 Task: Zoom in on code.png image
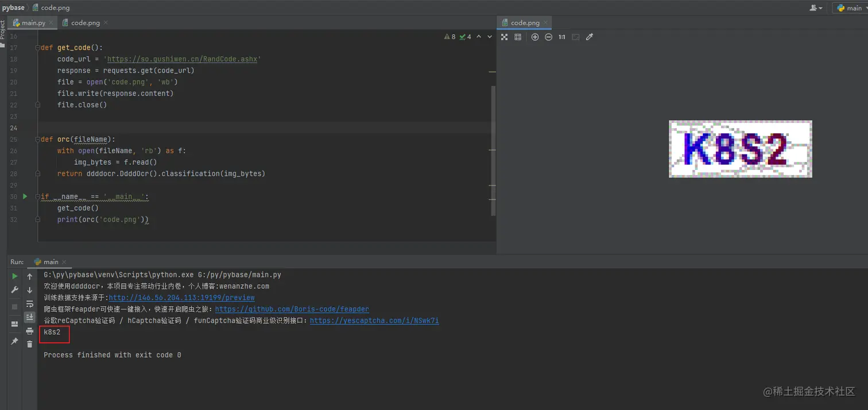click(x=535, y=37)
